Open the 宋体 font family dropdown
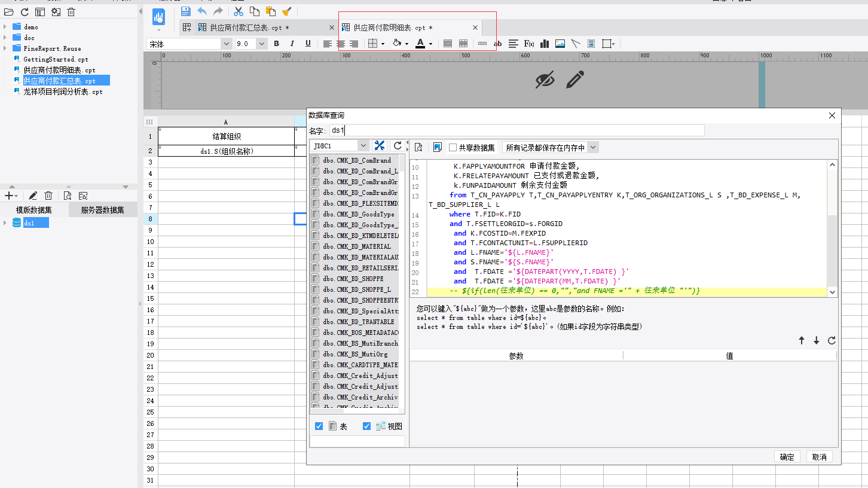Viewport: 868px width, 488px height. [226, 44]
